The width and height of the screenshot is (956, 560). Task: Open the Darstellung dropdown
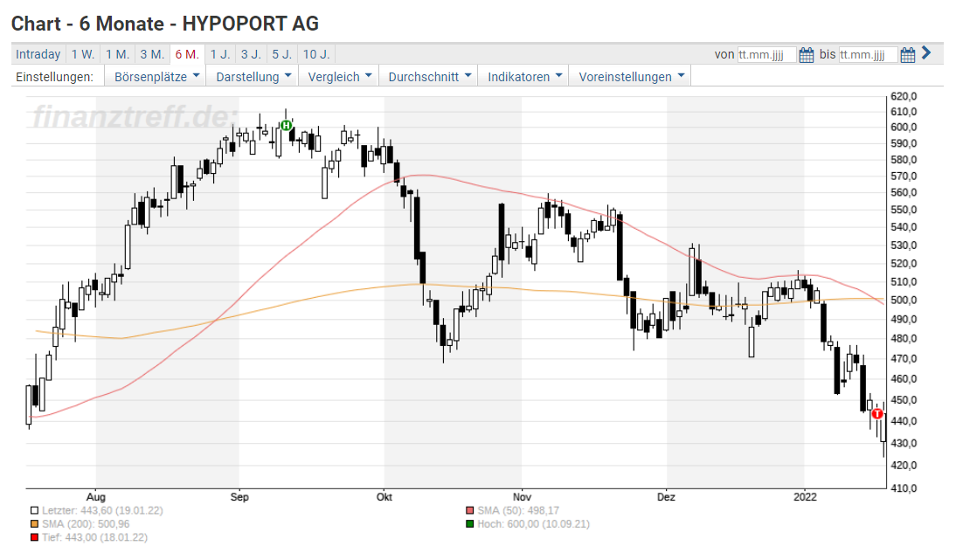click(253, 77)
